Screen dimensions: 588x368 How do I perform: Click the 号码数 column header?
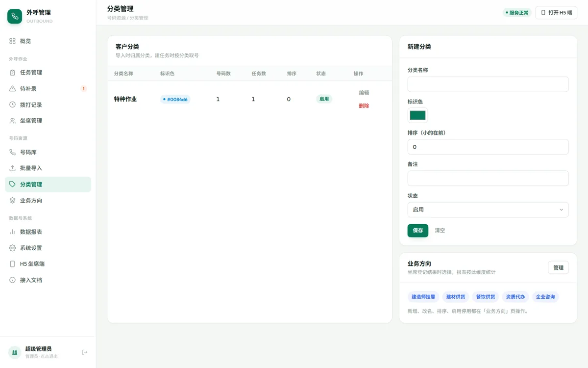[x=223, y=74]
